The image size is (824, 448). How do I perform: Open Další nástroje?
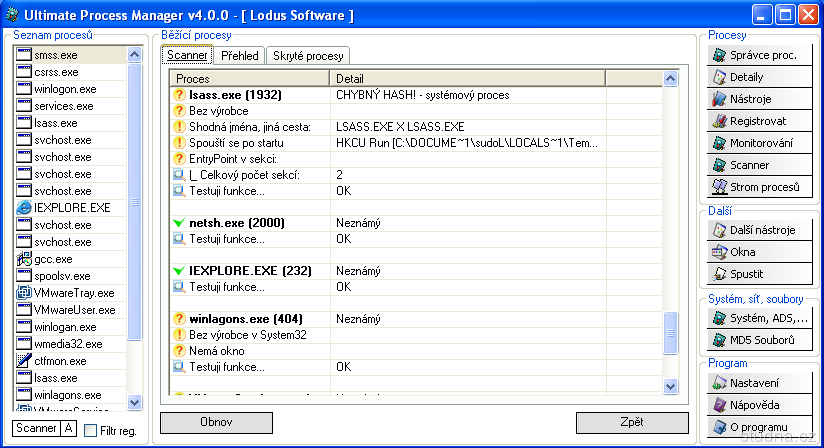pos(759,230)
